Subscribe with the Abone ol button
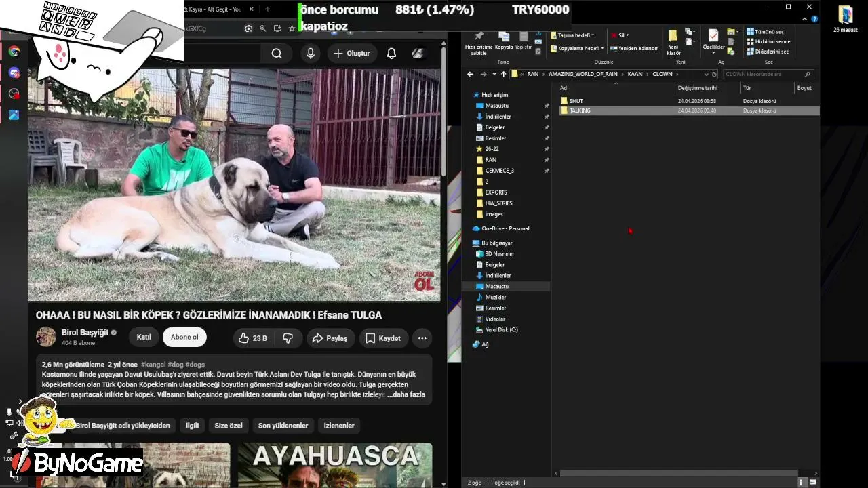This screenshot has width=868, height=488. [x=184, y=338]
